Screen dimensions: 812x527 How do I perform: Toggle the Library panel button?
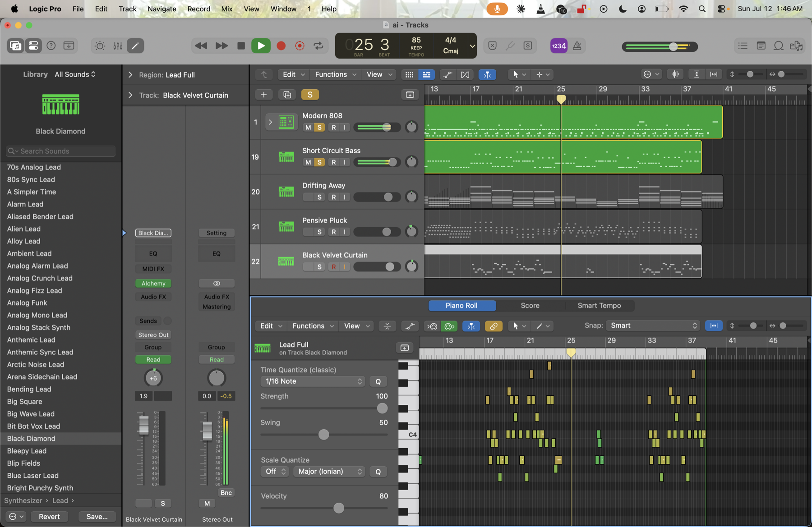[x=16, y=46]
